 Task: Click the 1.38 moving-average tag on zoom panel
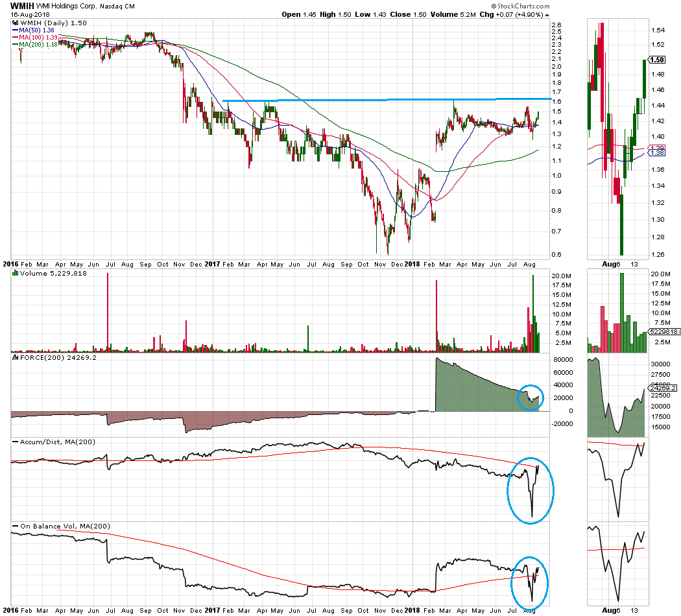coord(658,153)
